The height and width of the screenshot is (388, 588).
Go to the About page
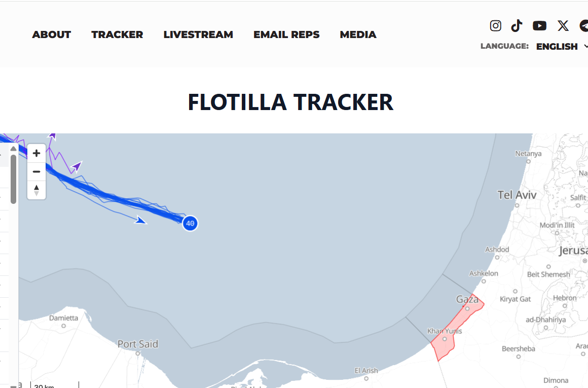51,34
